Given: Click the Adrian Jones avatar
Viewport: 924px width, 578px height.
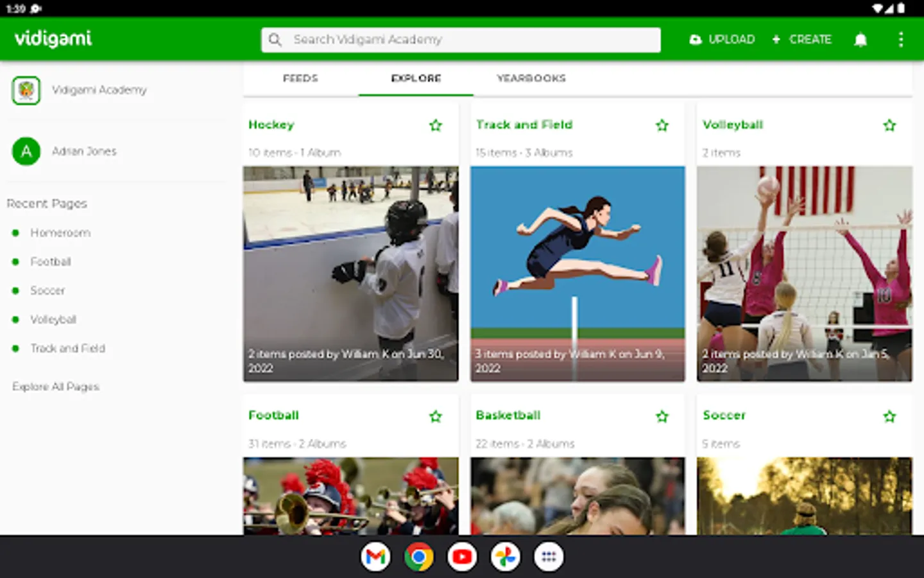Looking at the screenshot, I should pos(26,152).
